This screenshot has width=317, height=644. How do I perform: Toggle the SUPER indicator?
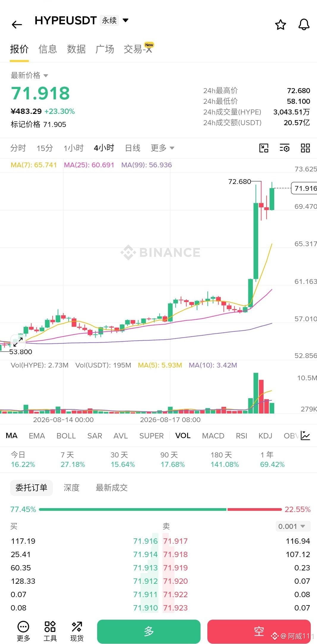pyautogui.click(x=152, y=435)
